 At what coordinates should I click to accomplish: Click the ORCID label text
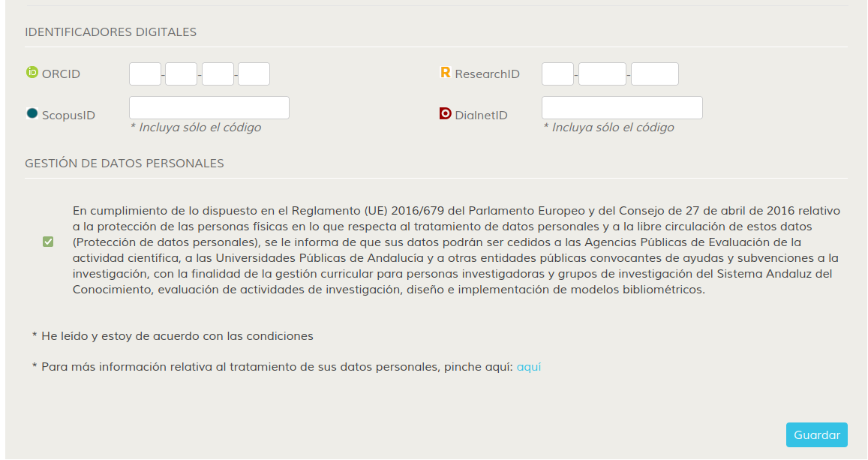coord(61,74)
